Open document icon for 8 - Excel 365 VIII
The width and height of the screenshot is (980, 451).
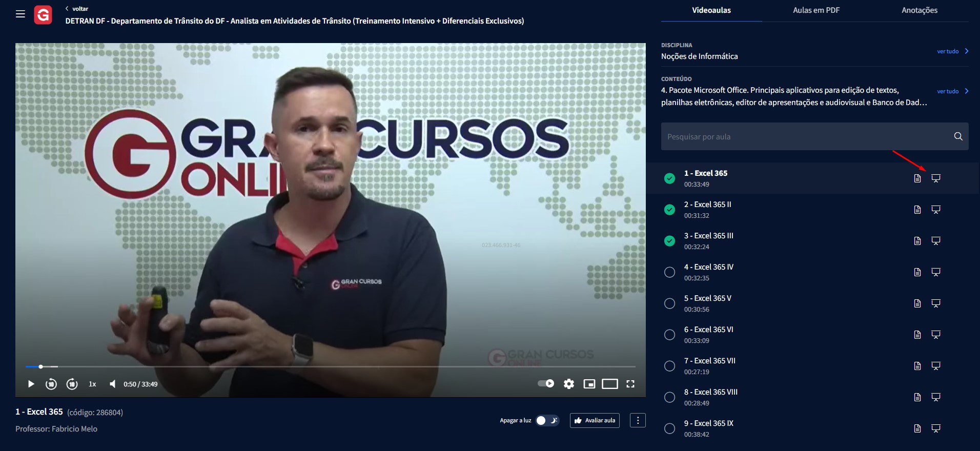[x=917, y=397]
